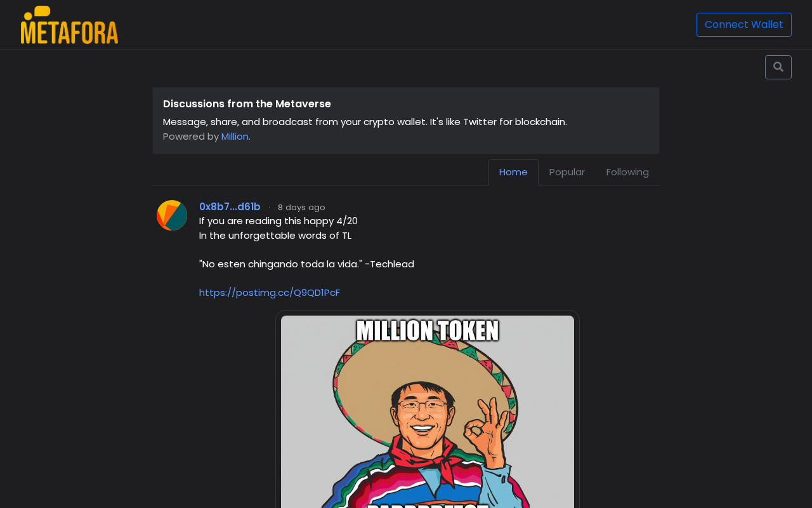Click the "Message, share, and broadcast" description
This screenshot has height=508, width=812.
pos(365,122)
